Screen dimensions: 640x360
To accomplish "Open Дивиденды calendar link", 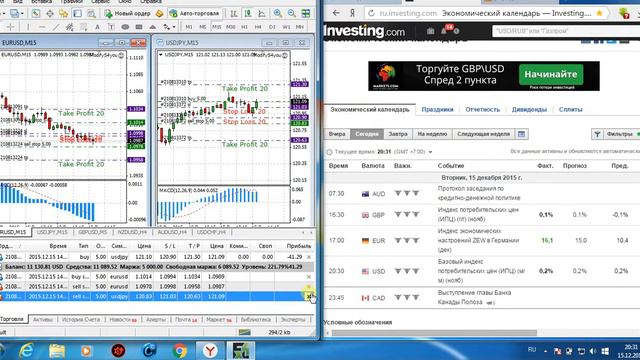I will pyautogui.click(x=529, y=109).
